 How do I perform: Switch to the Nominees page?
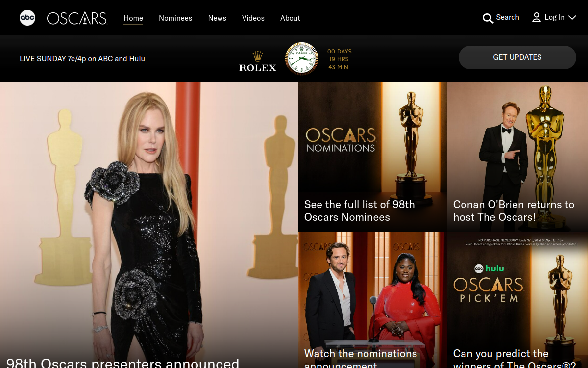175,18
